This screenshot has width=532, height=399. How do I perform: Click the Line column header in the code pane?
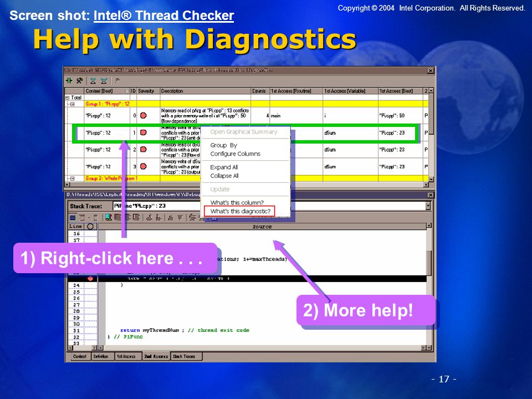tap(76, 226)
